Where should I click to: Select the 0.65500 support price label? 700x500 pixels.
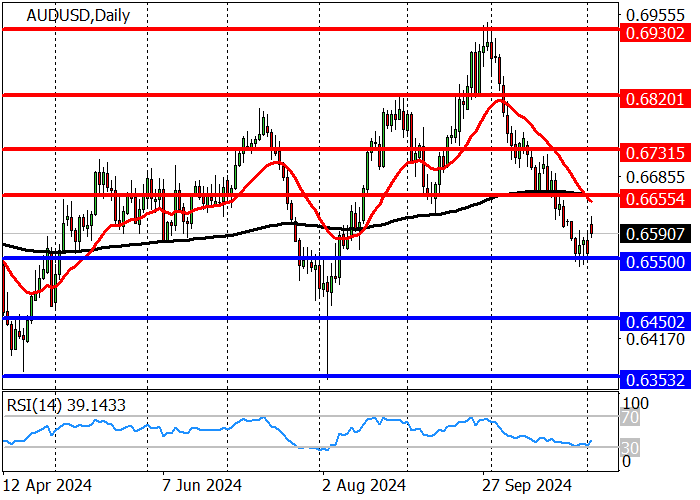tap(655, 262)
